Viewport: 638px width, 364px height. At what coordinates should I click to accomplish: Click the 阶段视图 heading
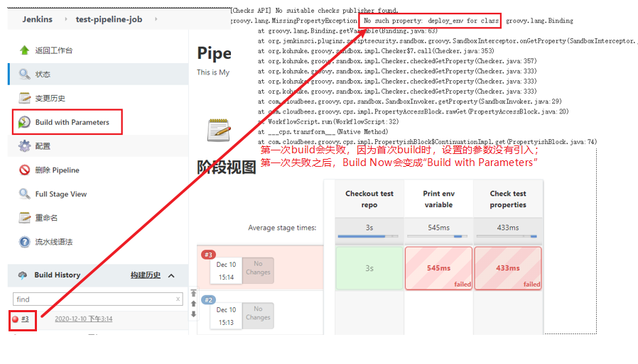tap(227, 167)
